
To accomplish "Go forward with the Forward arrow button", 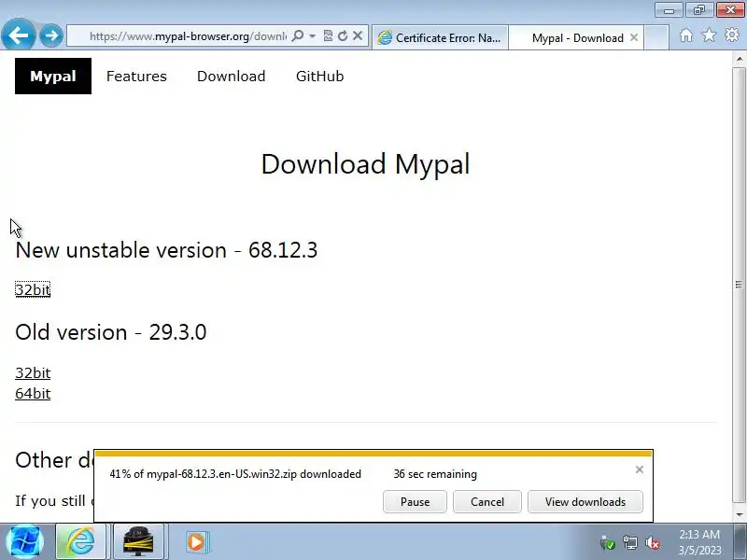I will pyautogui.click(x=51, y=35).
